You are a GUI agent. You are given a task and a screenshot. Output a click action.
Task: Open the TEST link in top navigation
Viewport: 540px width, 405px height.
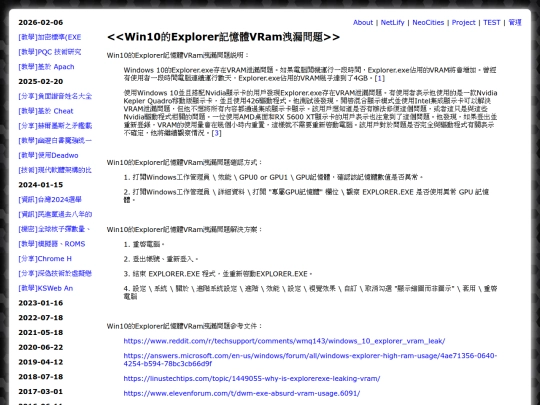(x=491, y=22)
